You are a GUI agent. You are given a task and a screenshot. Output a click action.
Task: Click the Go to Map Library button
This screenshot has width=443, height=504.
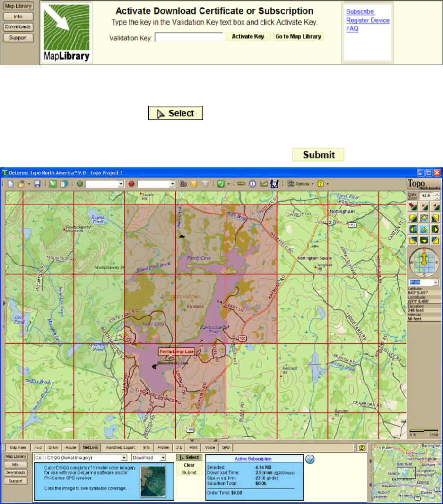(298, 36)
